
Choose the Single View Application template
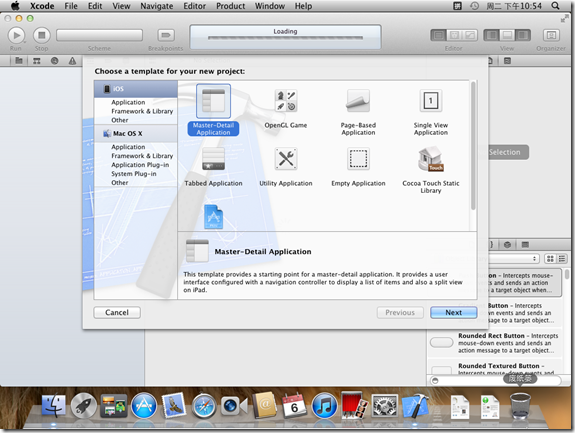click(x=431, y=112)
